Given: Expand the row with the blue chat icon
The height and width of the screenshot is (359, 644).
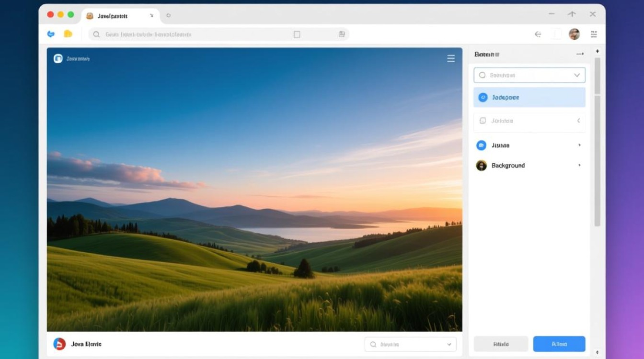Looking at the screenshot, I should (579, 145).
